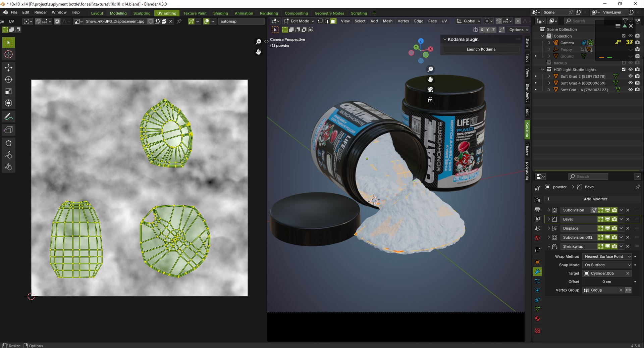Click the Launch Kodama button
644x348 pixels.
pos(481,49)
